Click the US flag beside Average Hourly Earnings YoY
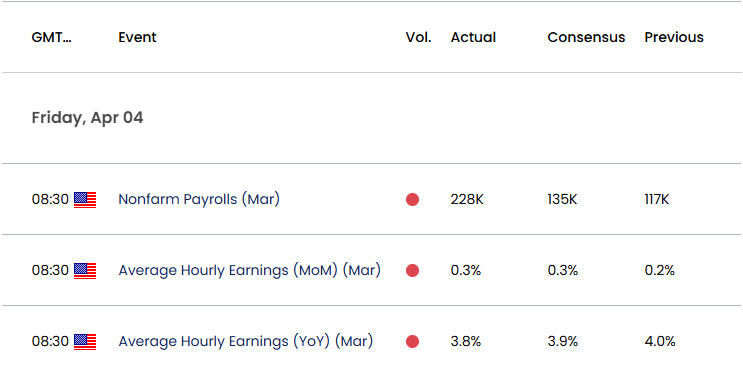Viewport: 743px width, 372px height. (x=85, y=342)
